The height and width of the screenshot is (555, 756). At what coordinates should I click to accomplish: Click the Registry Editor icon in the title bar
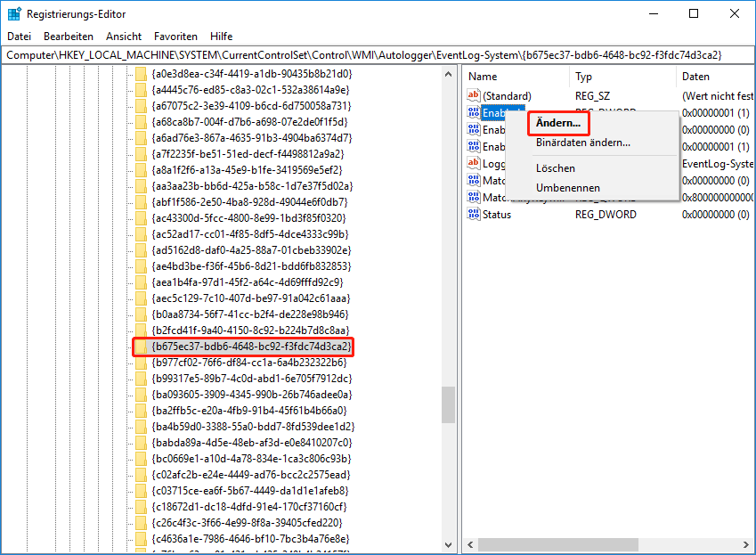point(12,12)
